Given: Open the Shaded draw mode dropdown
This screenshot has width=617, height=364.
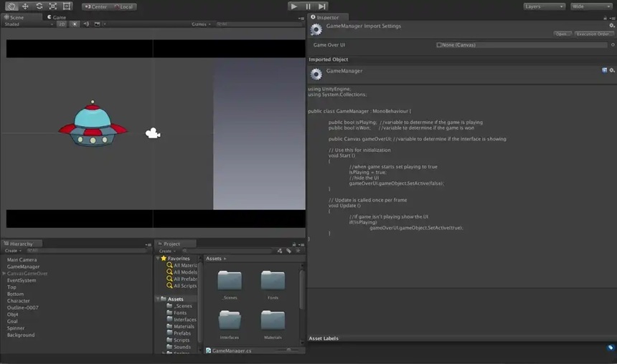Looking at the screenshot, I should [x=28, y=24].
